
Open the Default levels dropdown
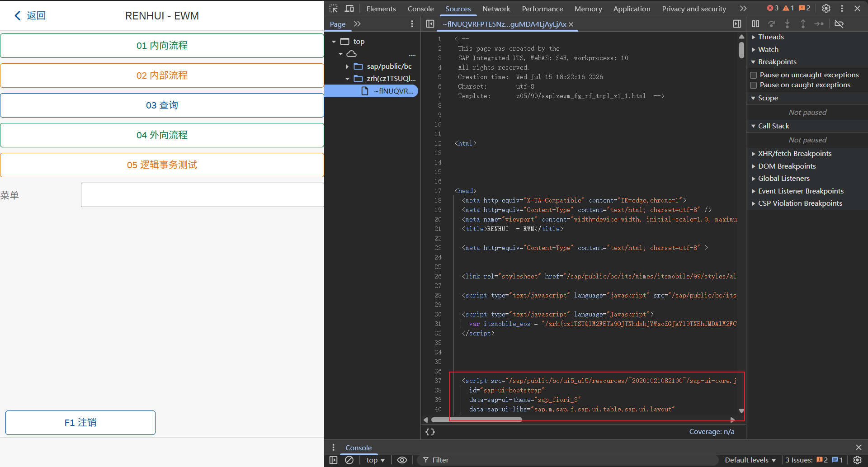[750, 460]
